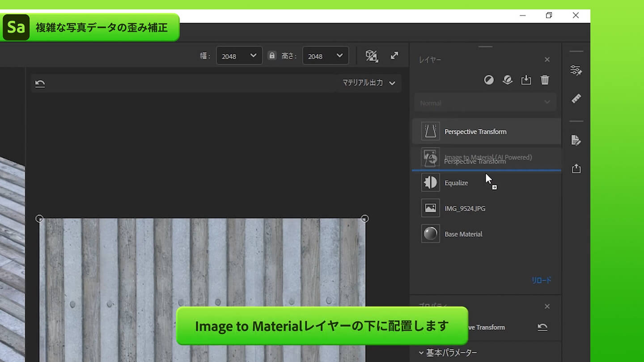644x362 pixels.
Task: Open the height 2048 dropdown
Action: [326, 56]
